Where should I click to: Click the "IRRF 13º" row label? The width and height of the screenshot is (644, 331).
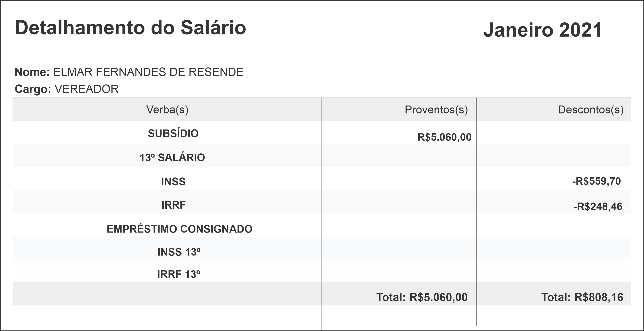(x=179, y=274)
